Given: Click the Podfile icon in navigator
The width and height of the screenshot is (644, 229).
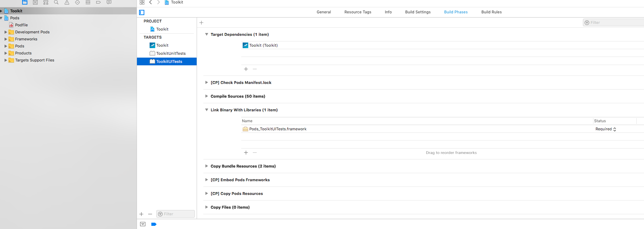Looking at the screenshot, I should tap(11, 25).
